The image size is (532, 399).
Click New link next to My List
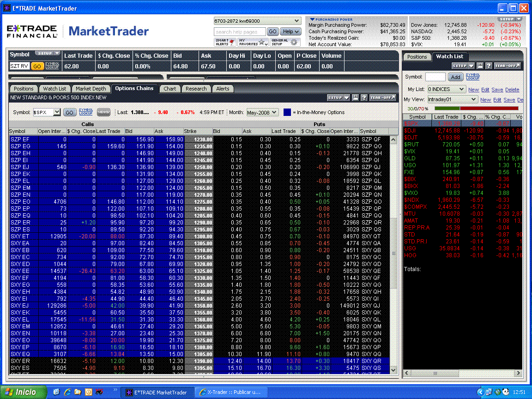[473, 90]
